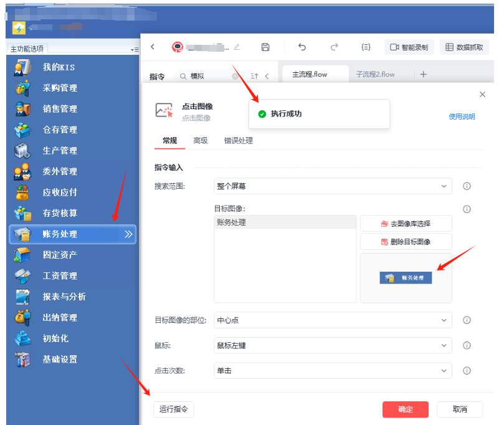Clear the 模拟 search text
504x425 pixels.
pyautogui.click(x=235, y=76)
